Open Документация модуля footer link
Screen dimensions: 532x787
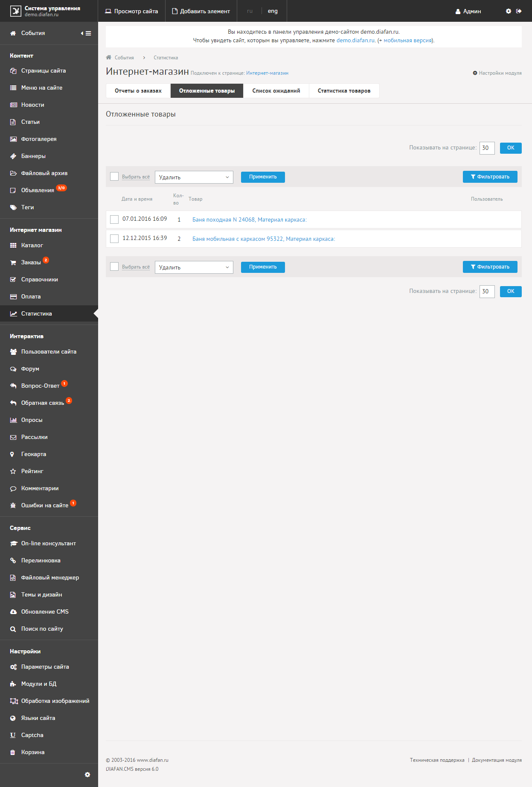click(497, 760)
